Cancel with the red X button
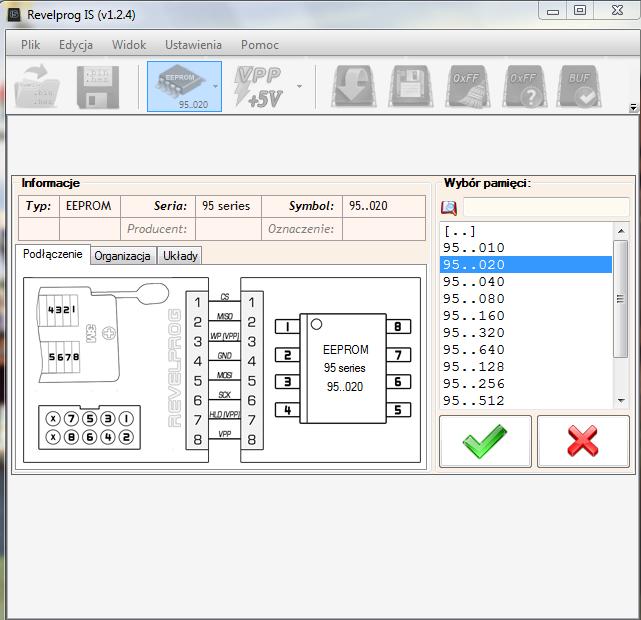The height and width of the screenshot is (620, 641). [x=583, y=441]
